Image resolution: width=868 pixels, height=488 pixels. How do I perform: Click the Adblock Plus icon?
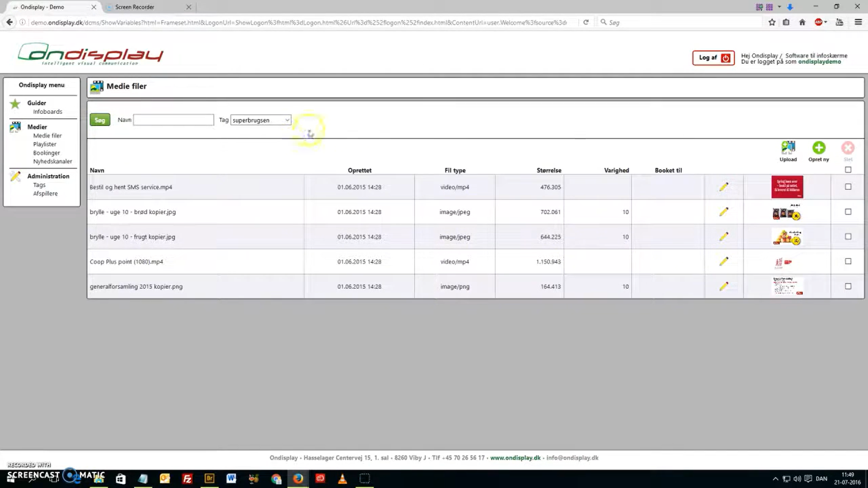[818, 22]
